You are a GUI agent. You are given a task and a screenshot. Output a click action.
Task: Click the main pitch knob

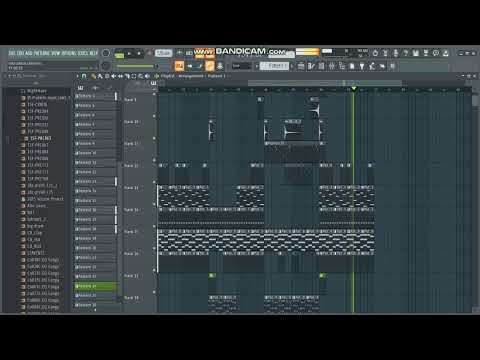(106, 66)
